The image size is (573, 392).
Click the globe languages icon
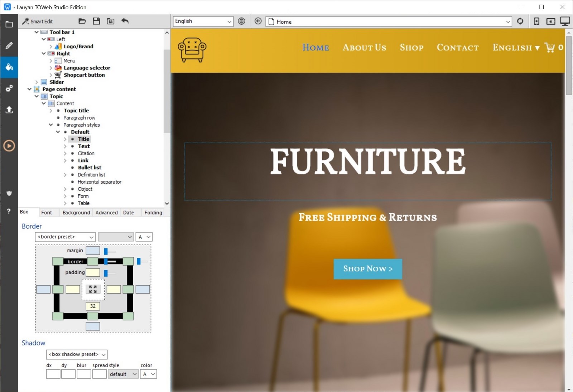tap(242, 21)
